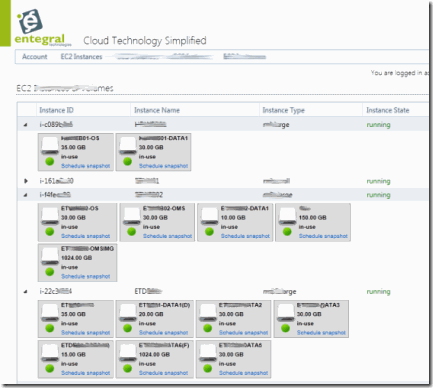The height and width of the screenshot is (388, 433).
Task: Click green status dot of B01-OS volume
Action: pos(50,162)
